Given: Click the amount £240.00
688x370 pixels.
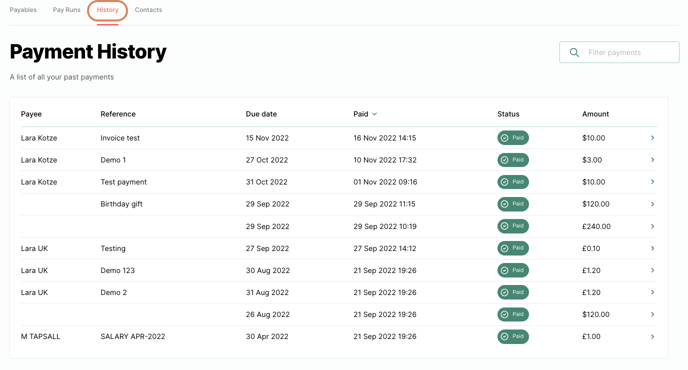Looking at the screenshot, I should pos(596,226).
